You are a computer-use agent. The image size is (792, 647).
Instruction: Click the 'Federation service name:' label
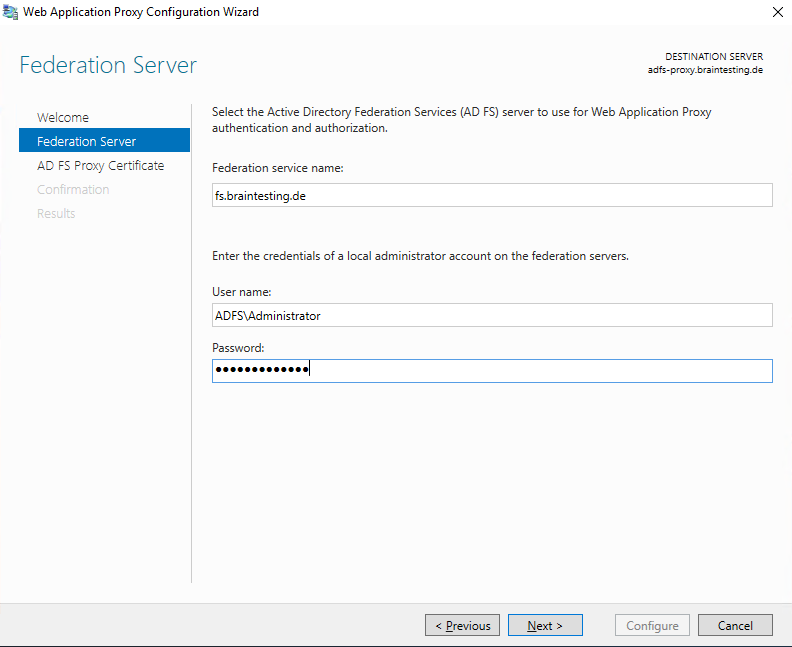pyautogui.click(x=278, y=168)
